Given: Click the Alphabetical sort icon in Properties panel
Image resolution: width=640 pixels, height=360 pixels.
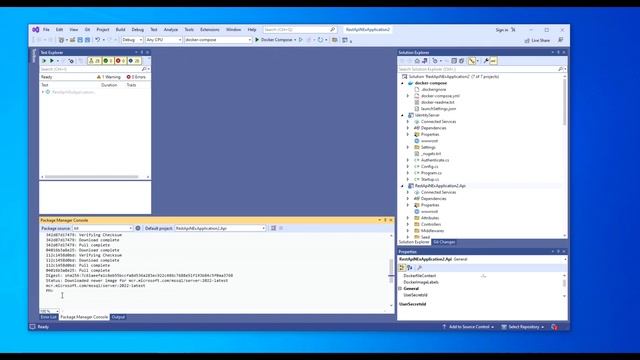Looking at the screenshot, I should (x=409, y=268).
